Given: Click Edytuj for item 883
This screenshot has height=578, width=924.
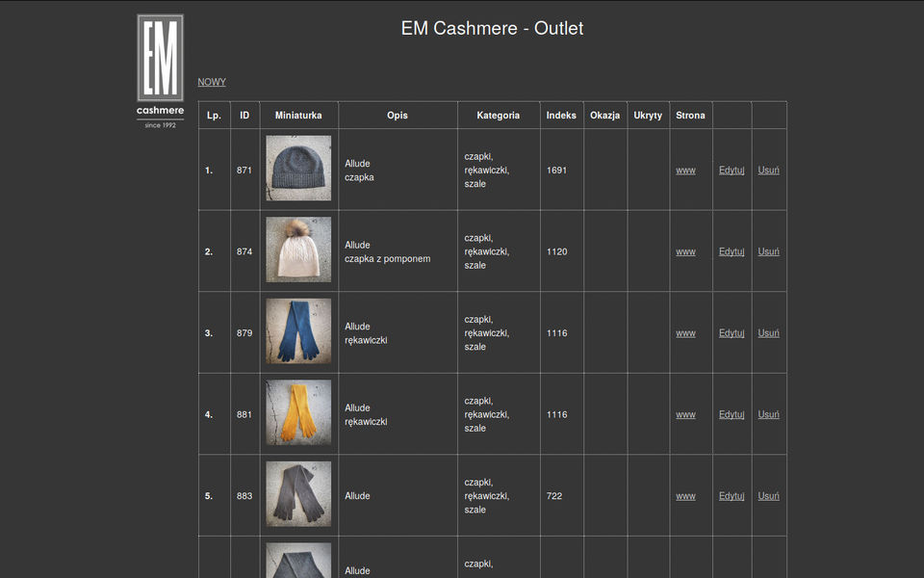Looking at the screenshot, I should tap(731, 496).
